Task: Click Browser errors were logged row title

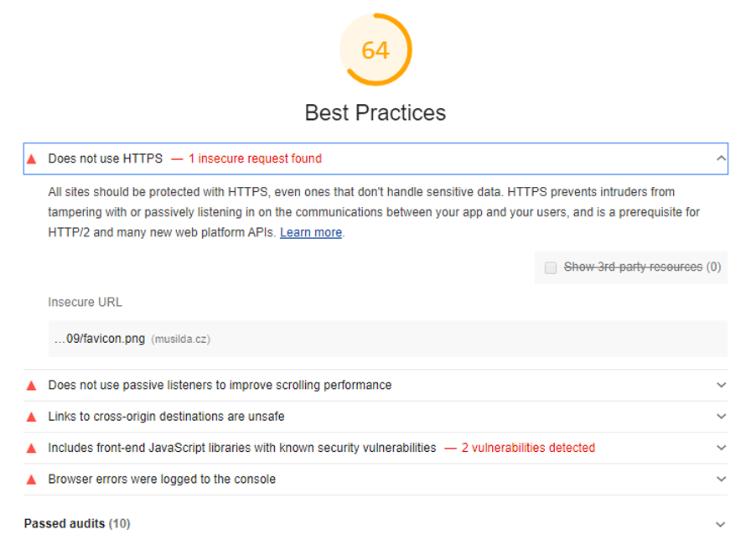Action: pyautogui.click(x=162, y=479)
